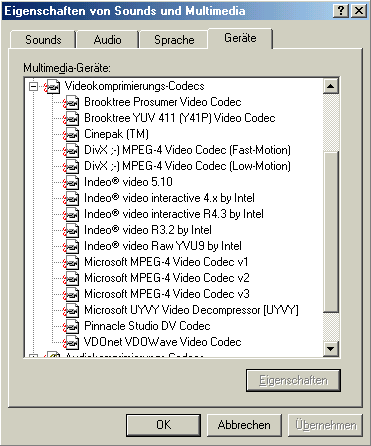
Task: Select Pinnacle Studio DV Codec
Action: coord(147,326)
